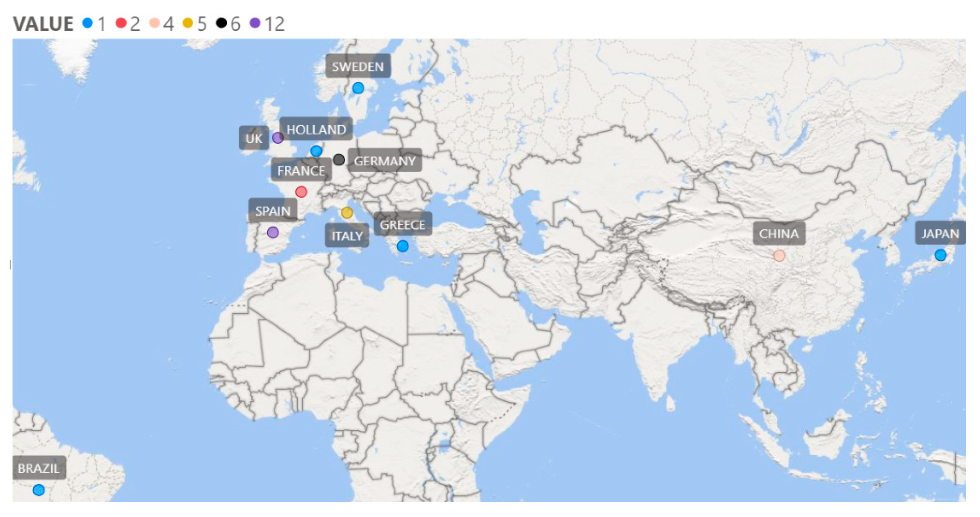Click the BRAZIL label box
The image size is (980, 517).
(x=39, y=468)
